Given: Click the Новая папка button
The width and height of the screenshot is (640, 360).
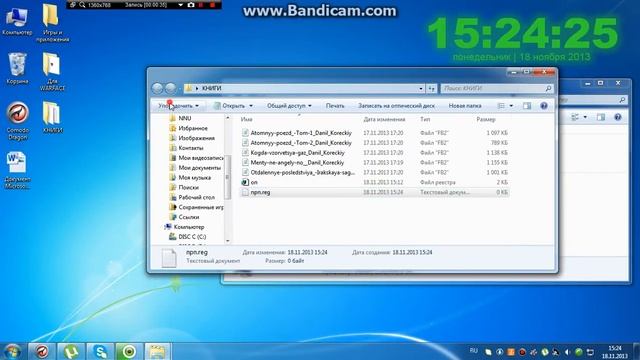Looking at the screenshot, I should pos(465,106).
